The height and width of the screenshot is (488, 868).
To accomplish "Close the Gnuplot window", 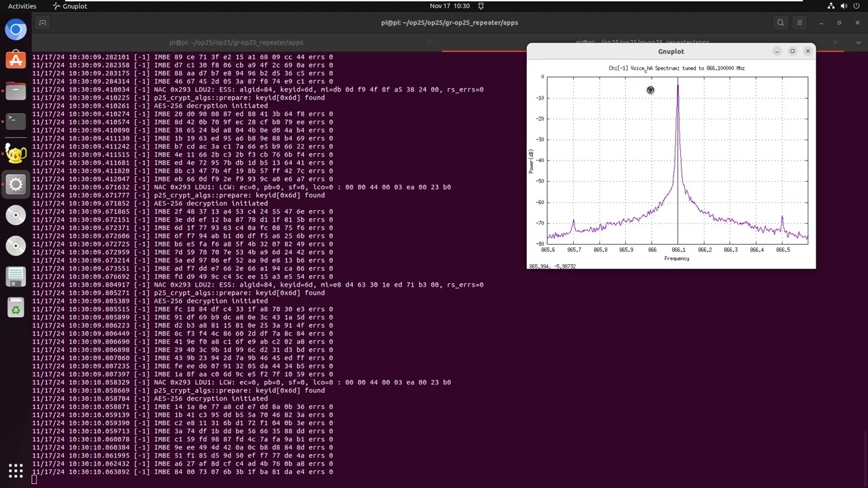I will click(x=808, y=52).
